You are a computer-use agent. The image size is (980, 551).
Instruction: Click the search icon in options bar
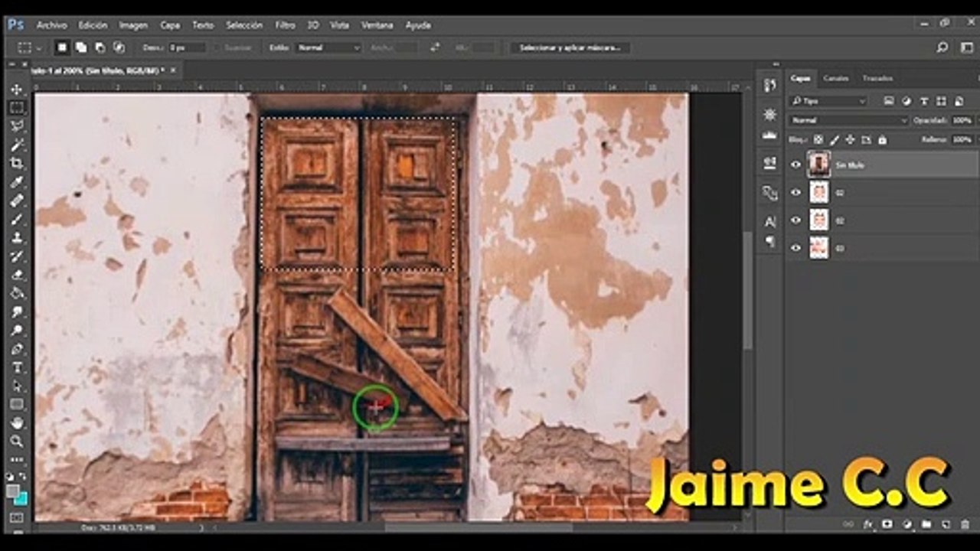[942, 47]
